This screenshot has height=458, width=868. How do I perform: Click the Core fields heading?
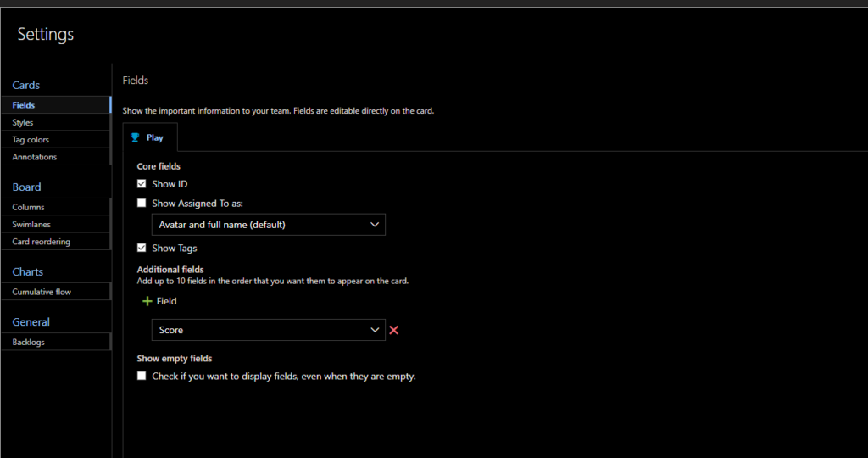pos(159,166)
